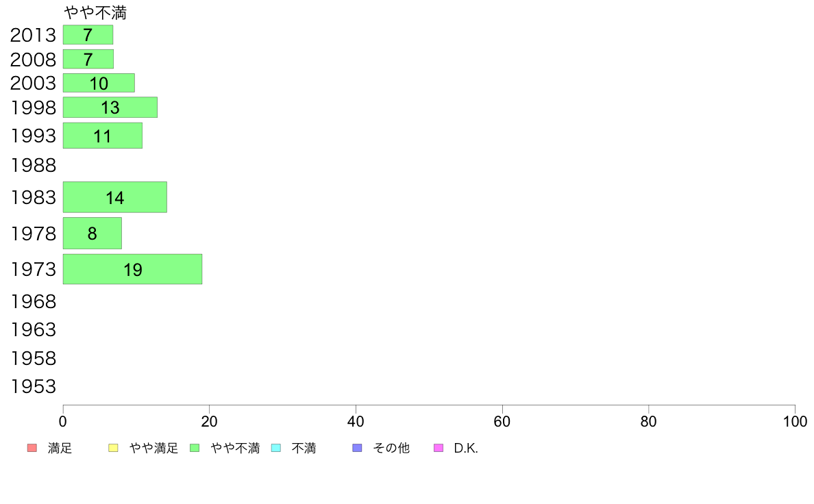Click the green やや不満 legend swatch
The height and width of the screenshot is (504, 814).
[195, 448]
